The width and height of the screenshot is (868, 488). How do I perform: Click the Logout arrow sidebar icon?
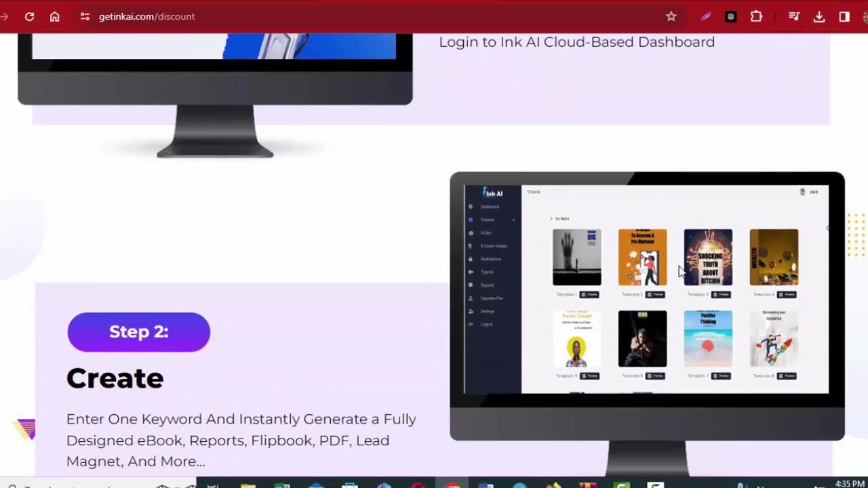(x=471, y=325)
